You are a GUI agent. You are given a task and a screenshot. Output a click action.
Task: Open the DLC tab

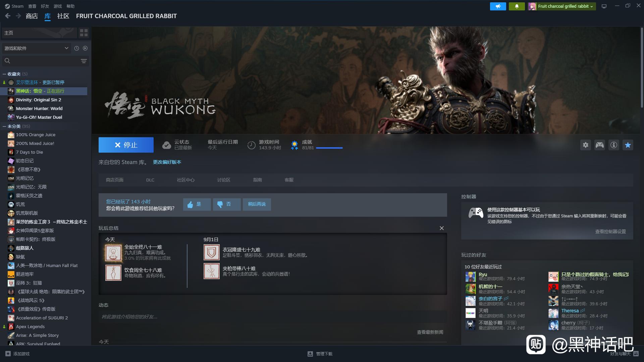pyautogui.click(x=150, y=180)
